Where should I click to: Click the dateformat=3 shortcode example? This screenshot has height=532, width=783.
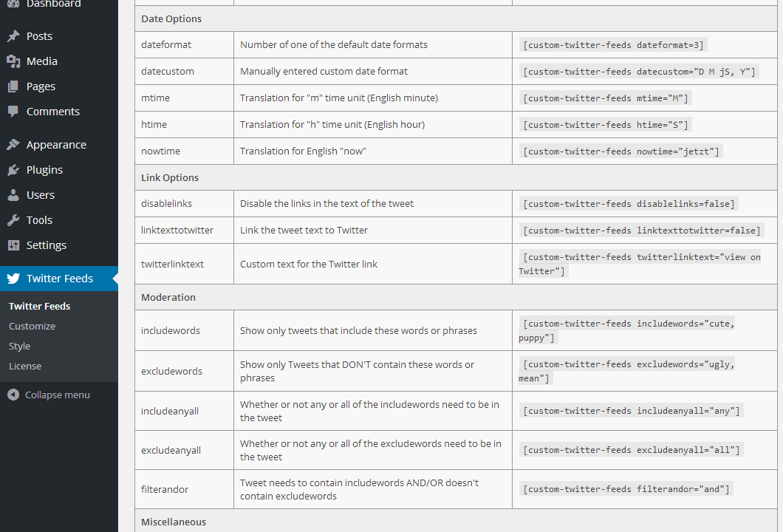click(613, 45)
